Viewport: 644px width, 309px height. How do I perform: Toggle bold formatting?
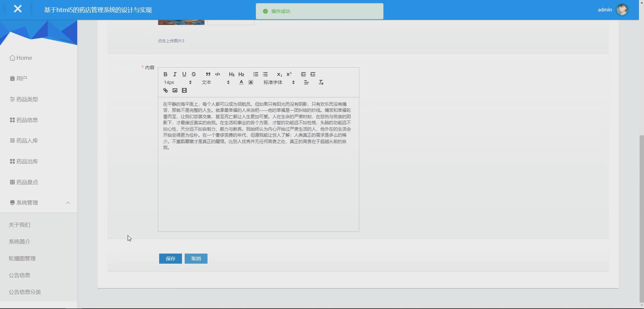[165, 74]
